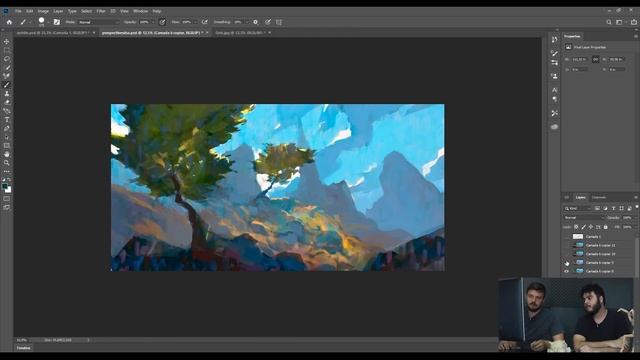Lock layer position icon
Image resolution: width=640 pixels, height=360 pixels.
[x=591, y=227]
